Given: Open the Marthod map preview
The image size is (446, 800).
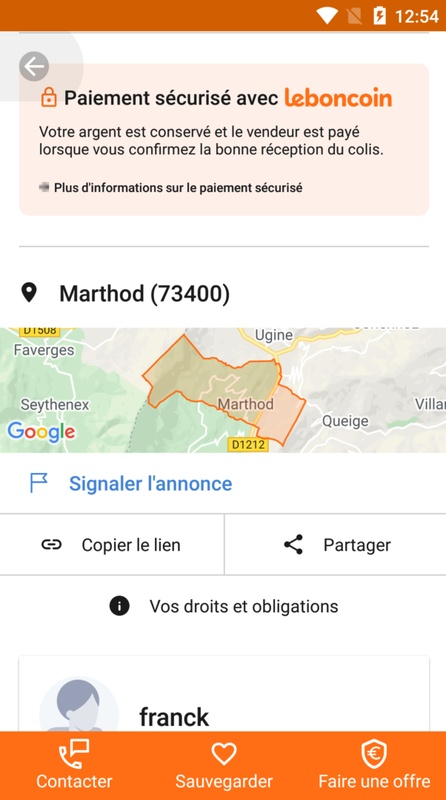Looking at the screenshot, I should pyautogui.click(x=223, y=390).
